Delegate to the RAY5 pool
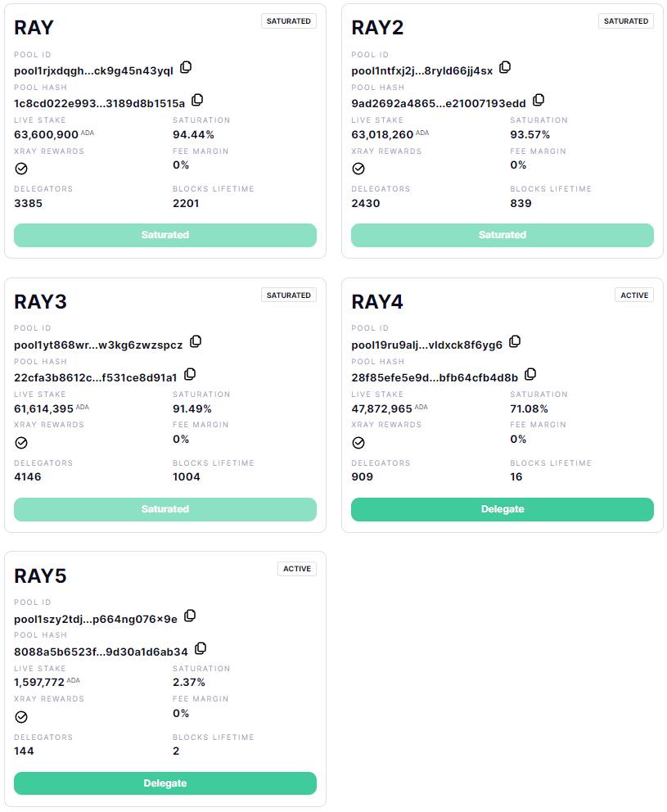 165,783
